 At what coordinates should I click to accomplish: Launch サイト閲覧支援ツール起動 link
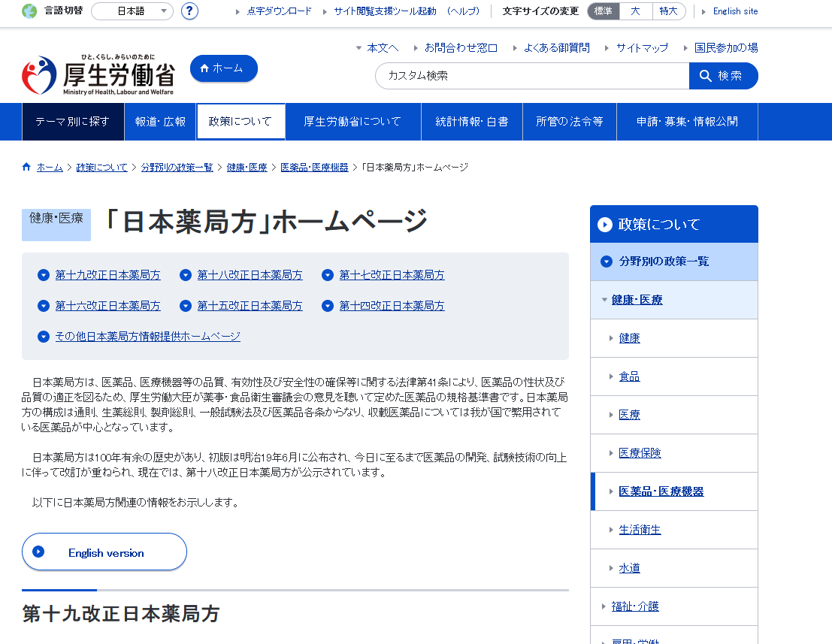point(386,11)
